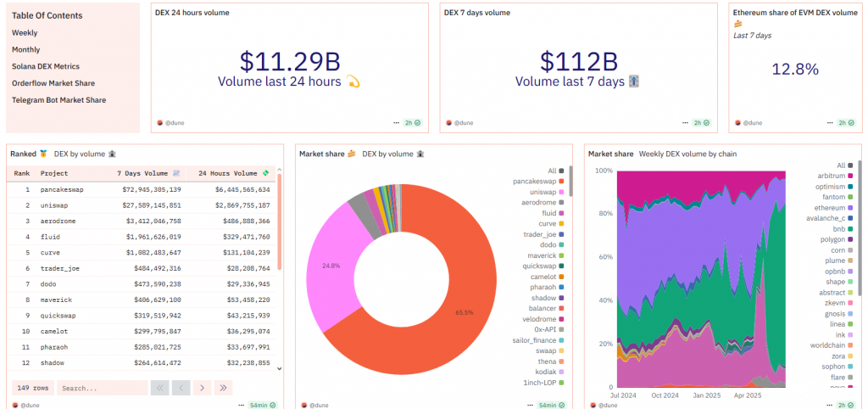Toggle camelot in the pie legend
This screenshot has width=868, height=409.
point(548,277)
